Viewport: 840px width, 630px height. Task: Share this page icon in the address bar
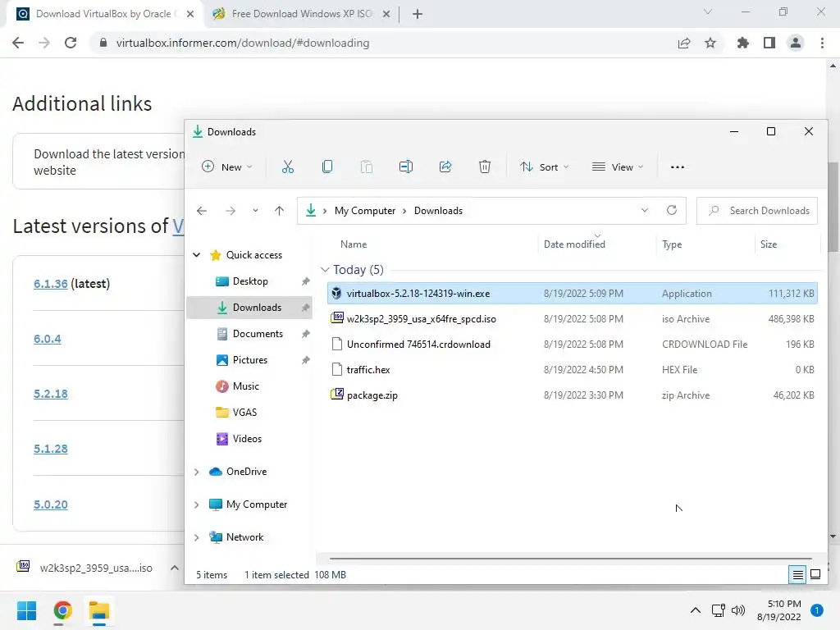pyautogui.click(x=684, y=43)
